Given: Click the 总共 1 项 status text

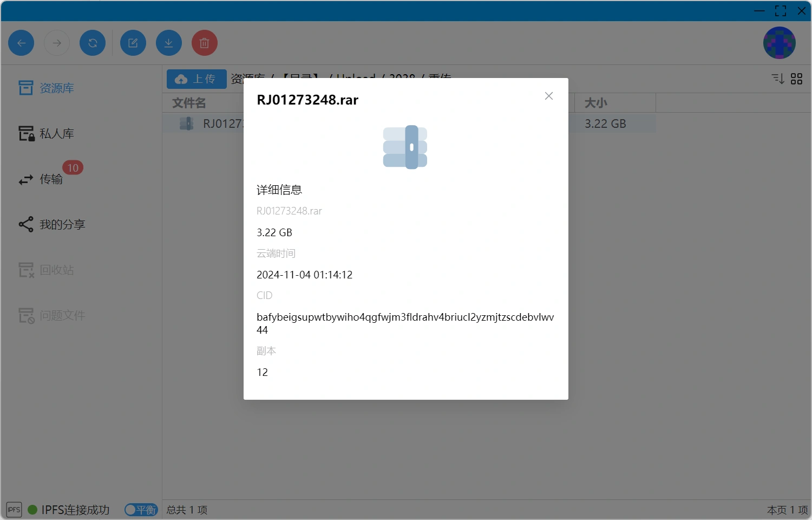Looking at the screenshot, I should point(187,510).
